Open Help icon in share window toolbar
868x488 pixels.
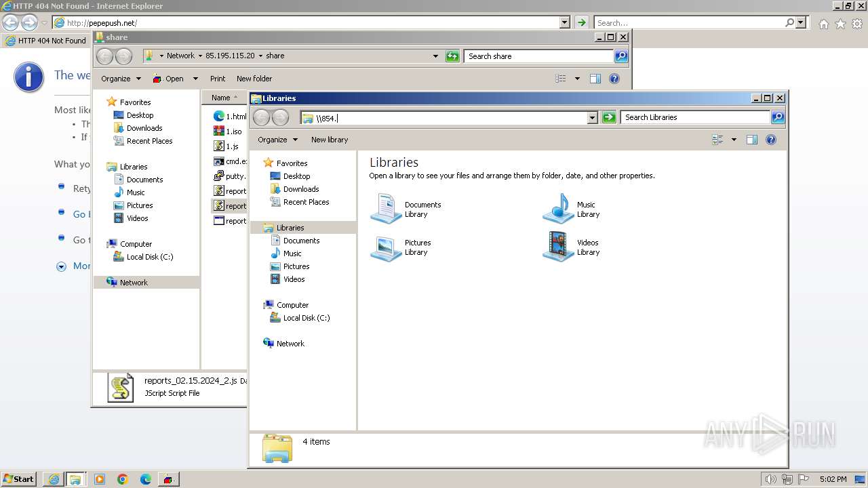(x=614, y=79)
